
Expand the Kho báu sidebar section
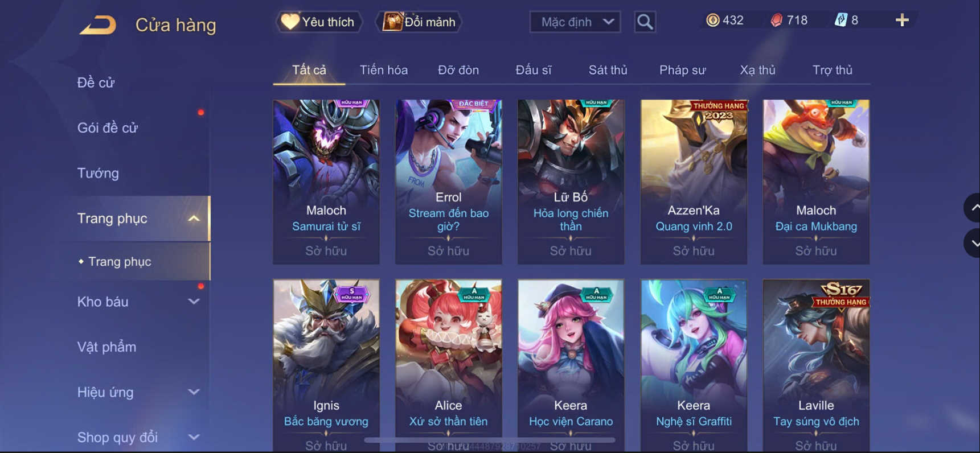pyautogui.click(x=194, y=302)
